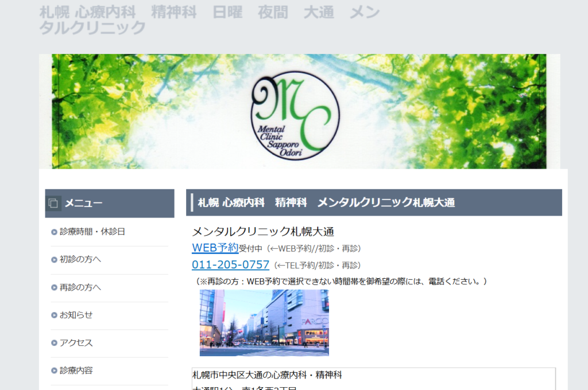Viewport: 588px width, 390px height.
Task: Click the bullet icon next to 再診の方へ
Action: click(x=54, y=287)
